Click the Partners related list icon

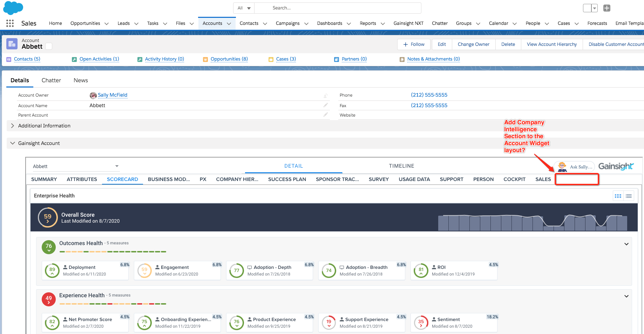pos(337,60)
